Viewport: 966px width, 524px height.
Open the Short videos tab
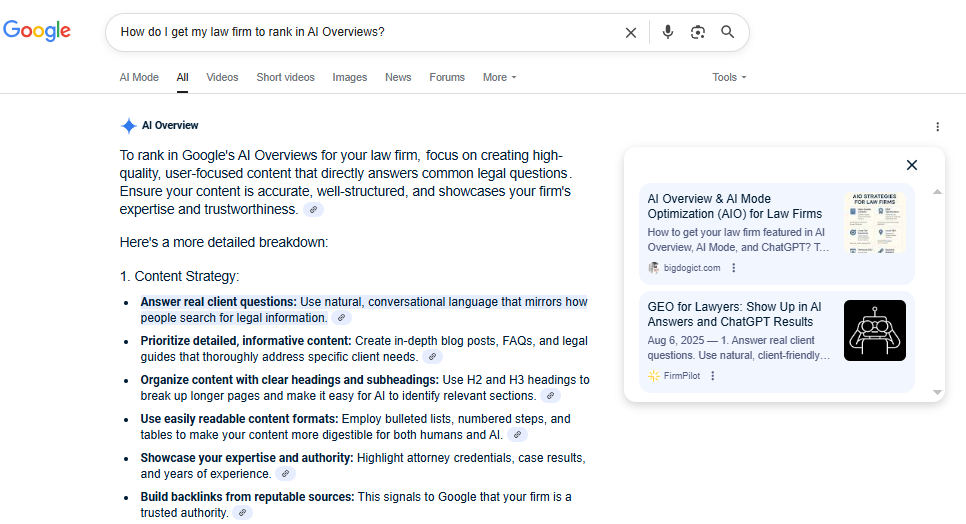(x=285, y=77)
